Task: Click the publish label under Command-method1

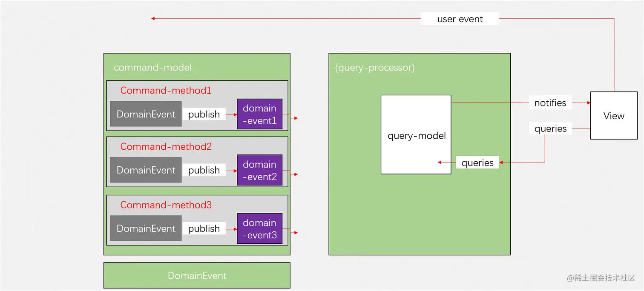Action: [204, 114]
